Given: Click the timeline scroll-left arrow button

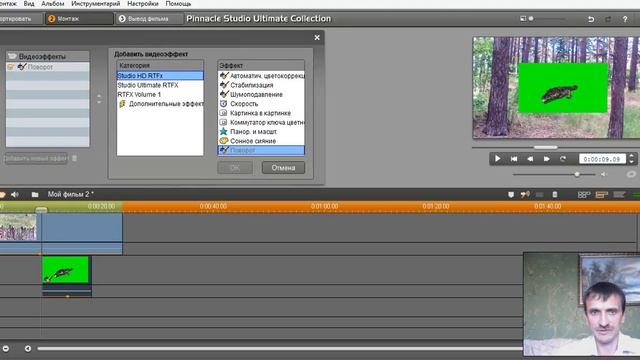Looking at the screenshot, I should click(x=28, y=349).
